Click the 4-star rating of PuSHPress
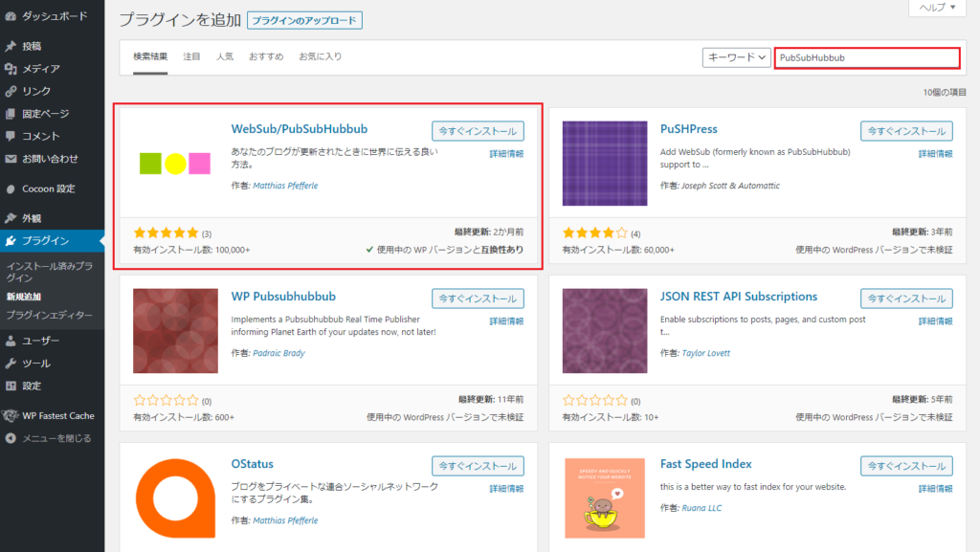Screen dimensions: 980x552 pyautogui.click(x=595, y=232)
